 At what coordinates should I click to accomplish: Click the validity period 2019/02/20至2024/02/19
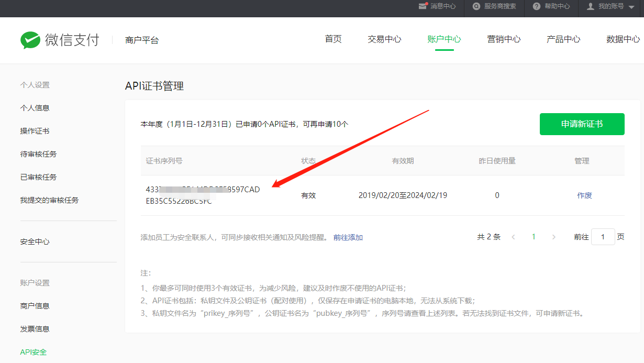403,195
